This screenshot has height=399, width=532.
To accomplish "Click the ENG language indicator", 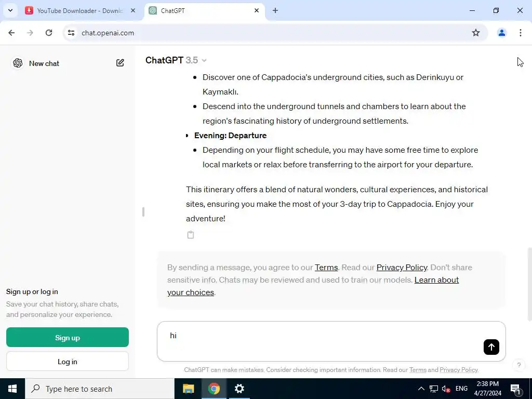I will click(x=461, y=389).
